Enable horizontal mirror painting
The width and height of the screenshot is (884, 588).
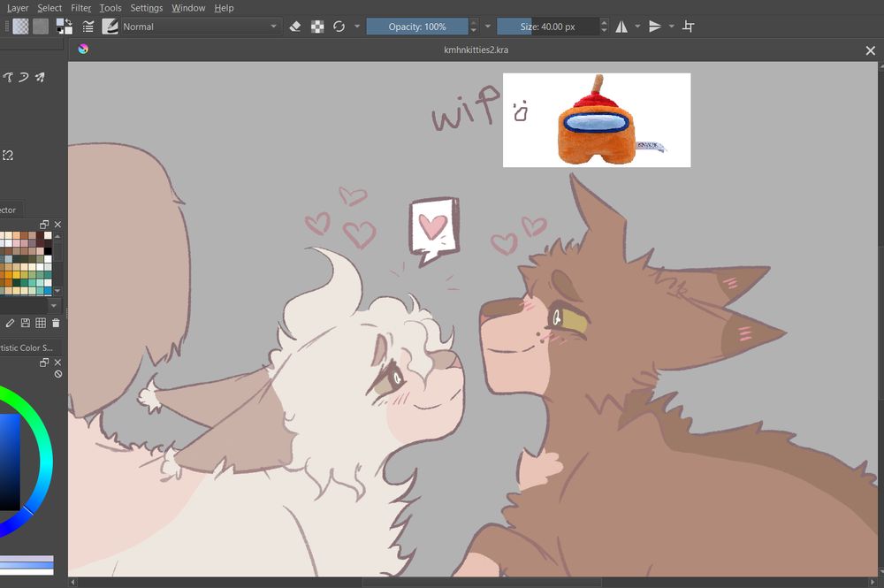[623, 27]
